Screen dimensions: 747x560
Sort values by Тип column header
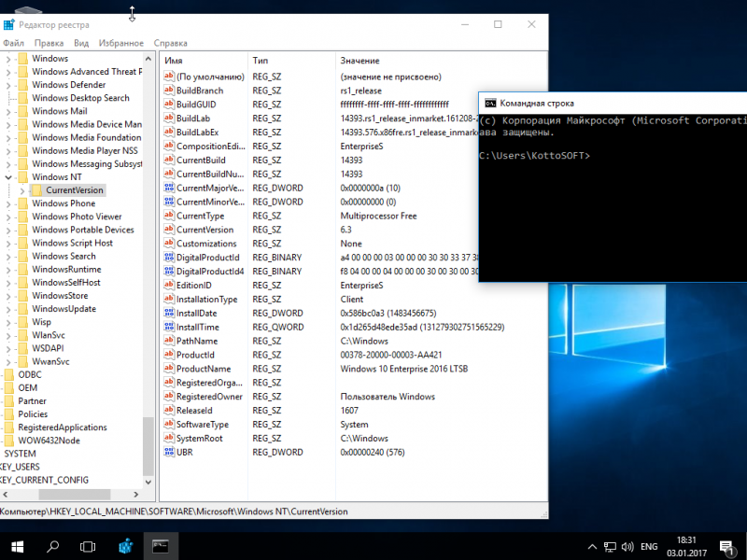(291, 61)
